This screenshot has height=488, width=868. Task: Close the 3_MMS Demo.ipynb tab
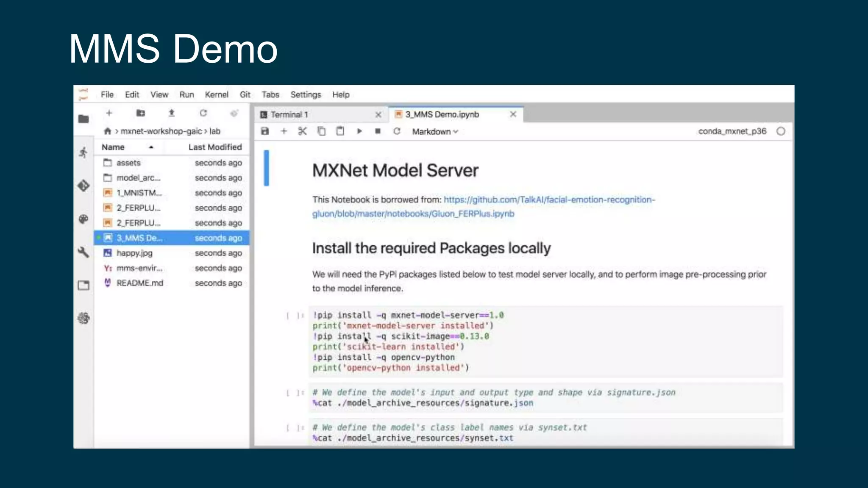pos(513,114)
